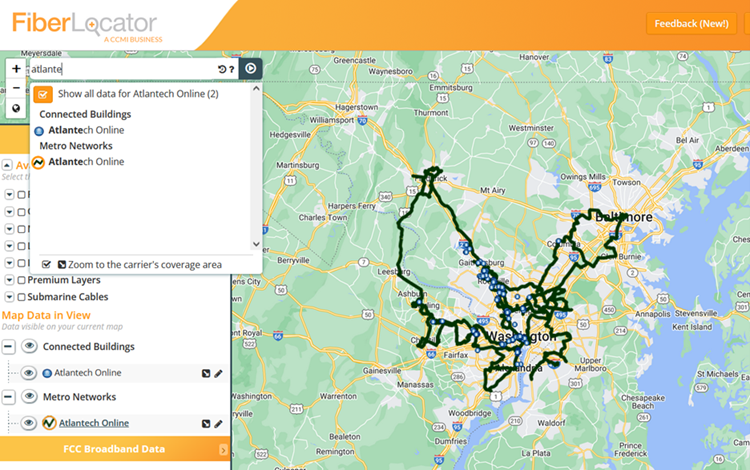750x470 pixels.
Task: Click the zoom in plus button
Action: pos(16,69)
